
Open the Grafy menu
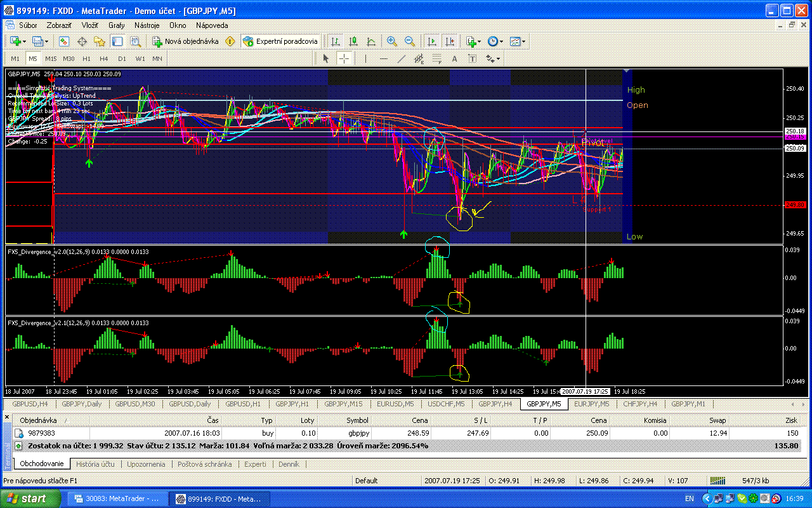[x=116, y=25]
